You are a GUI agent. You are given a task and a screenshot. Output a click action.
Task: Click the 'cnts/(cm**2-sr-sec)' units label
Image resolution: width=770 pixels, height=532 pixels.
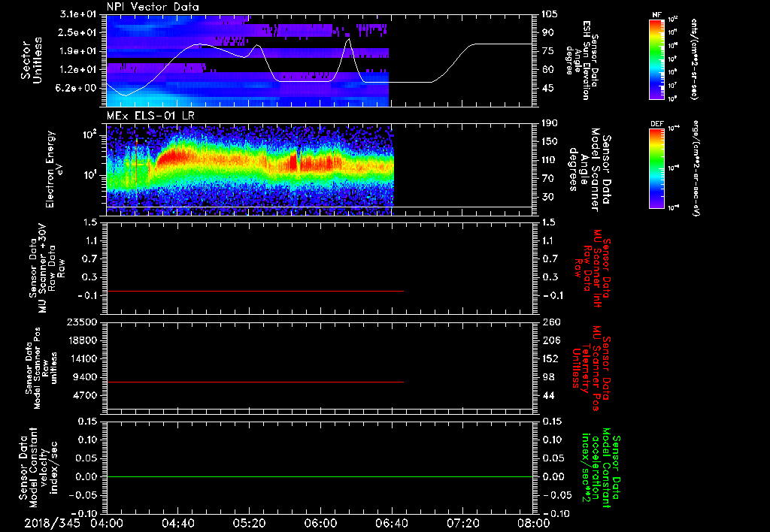coord(694,59)
